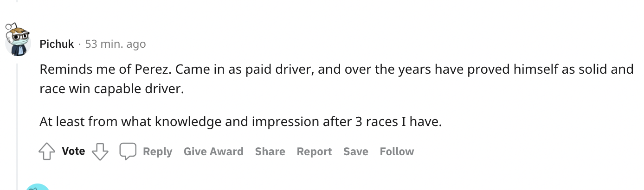
Task: Open the Pichuk username profile link
Action: click(57, 44)
